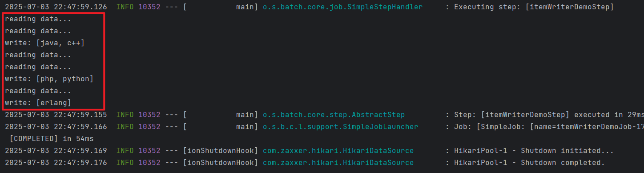Click the timestamp 22:47:59.155
Screen dimensions: 644x173
(80, 114)
